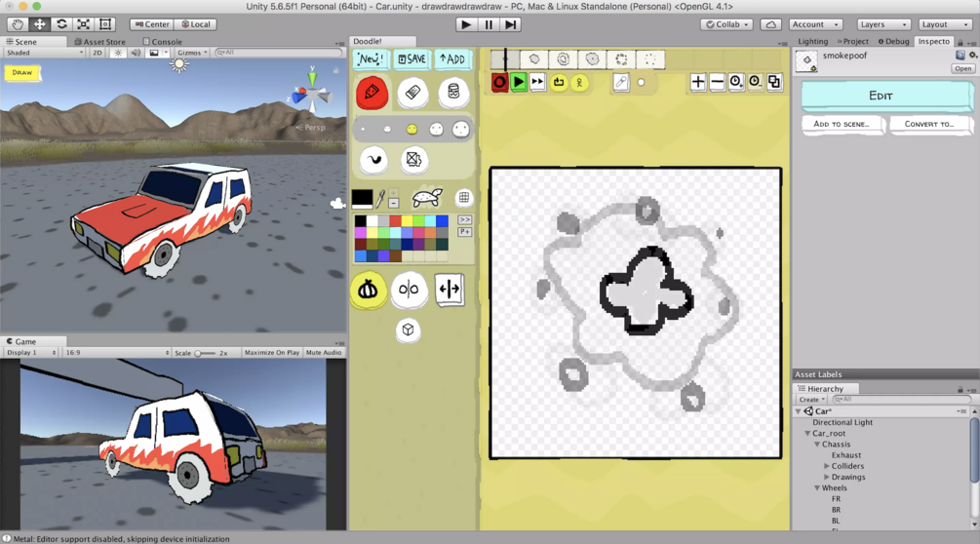Screen dimensions: 980x544
Task: Select the eraser tool in Doodle
Action: (412, 93)
